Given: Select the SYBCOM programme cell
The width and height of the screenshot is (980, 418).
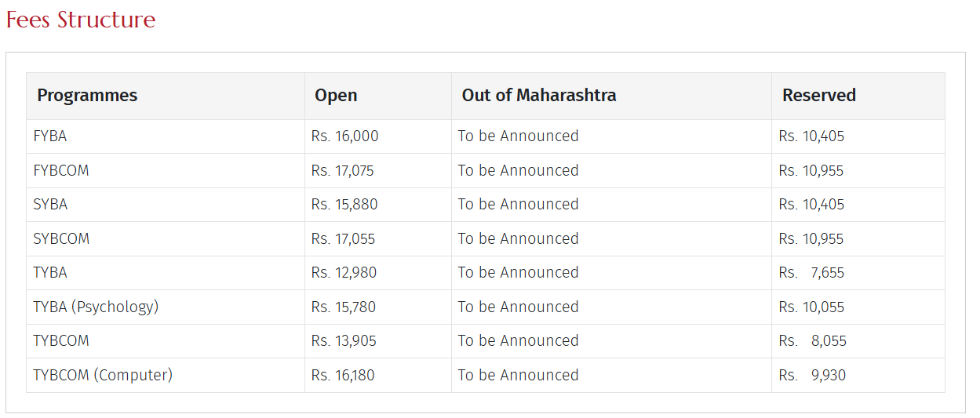Looking at the screenshot, I should [61, 239].
